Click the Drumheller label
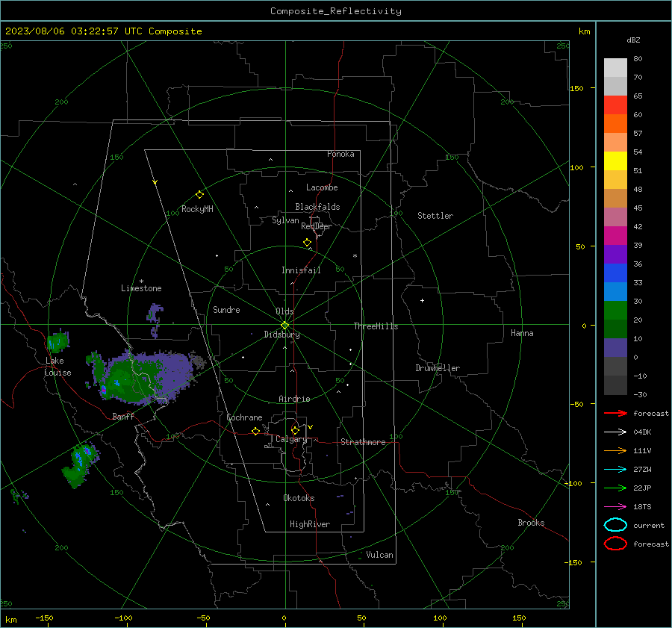 [x=438, y=368]
